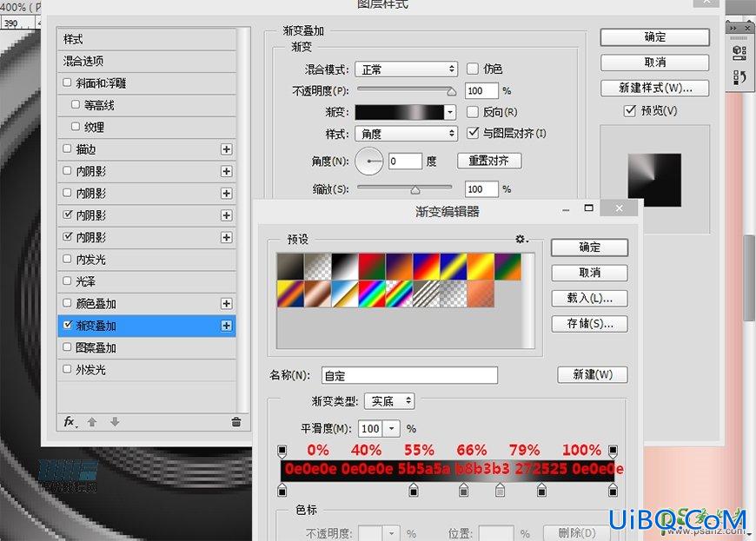
Task: Click the color stop at 55%
Action: point(463,491)
